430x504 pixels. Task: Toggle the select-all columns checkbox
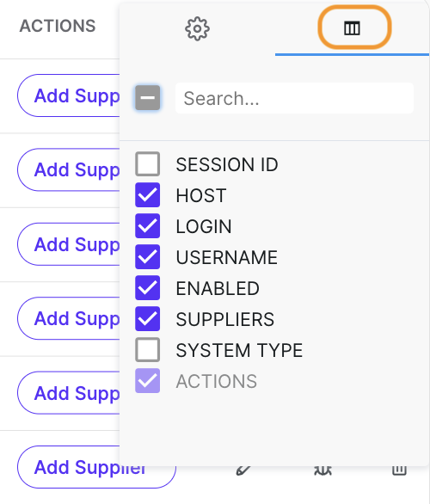(x=148, y=98)
